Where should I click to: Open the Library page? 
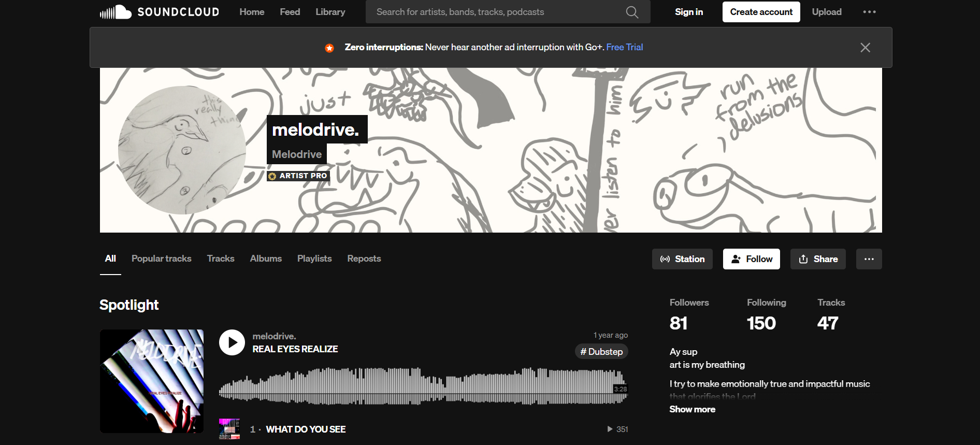pyautogui.click(x=330, y=12)
